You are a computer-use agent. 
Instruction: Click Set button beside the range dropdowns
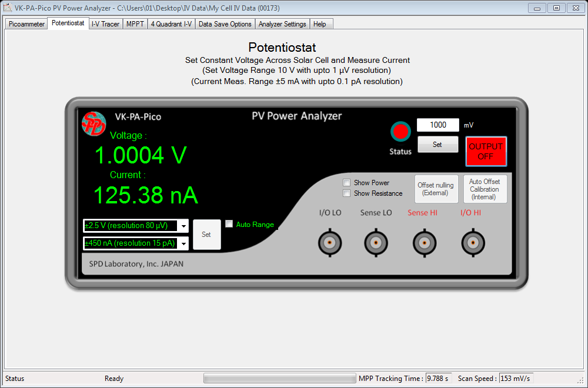click(206, 235)
